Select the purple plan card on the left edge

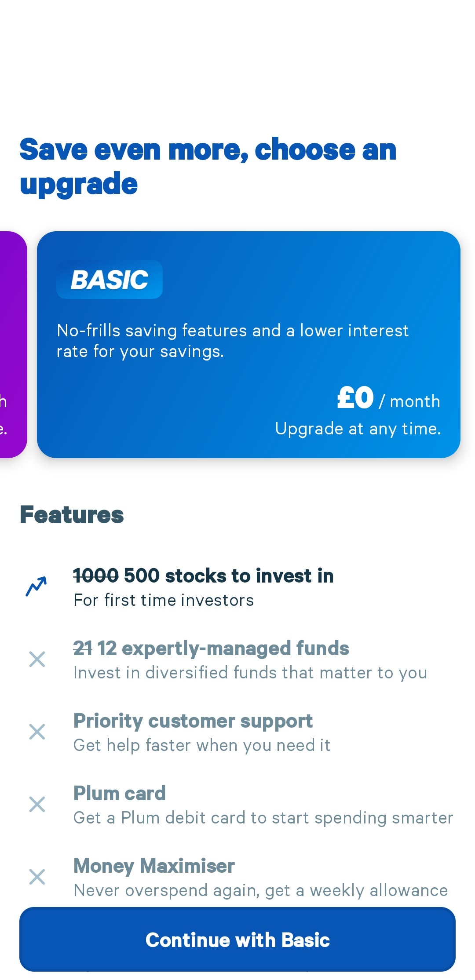12,344
